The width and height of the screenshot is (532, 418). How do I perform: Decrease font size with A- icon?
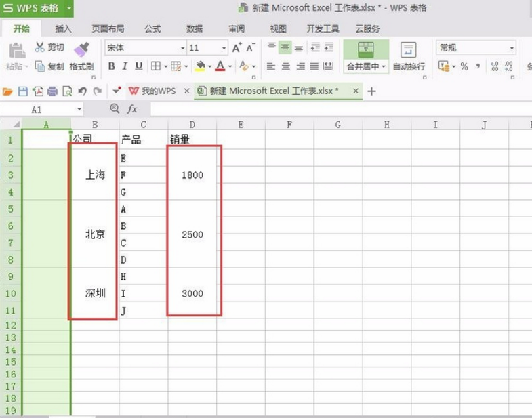[x=251, y=48]
